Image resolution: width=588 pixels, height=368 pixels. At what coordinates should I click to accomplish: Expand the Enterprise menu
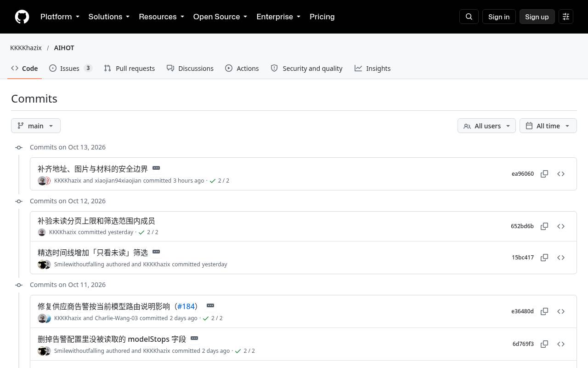coord(278,17)
